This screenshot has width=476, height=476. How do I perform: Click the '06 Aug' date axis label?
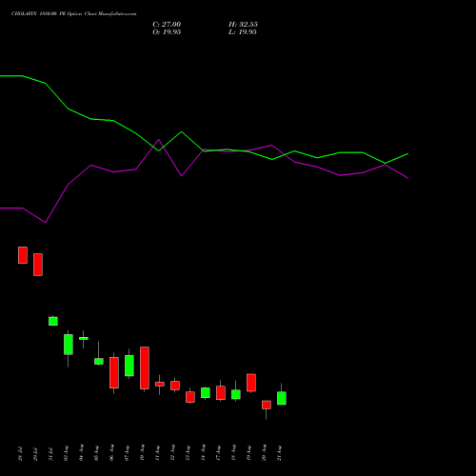[x=111, y=453]
